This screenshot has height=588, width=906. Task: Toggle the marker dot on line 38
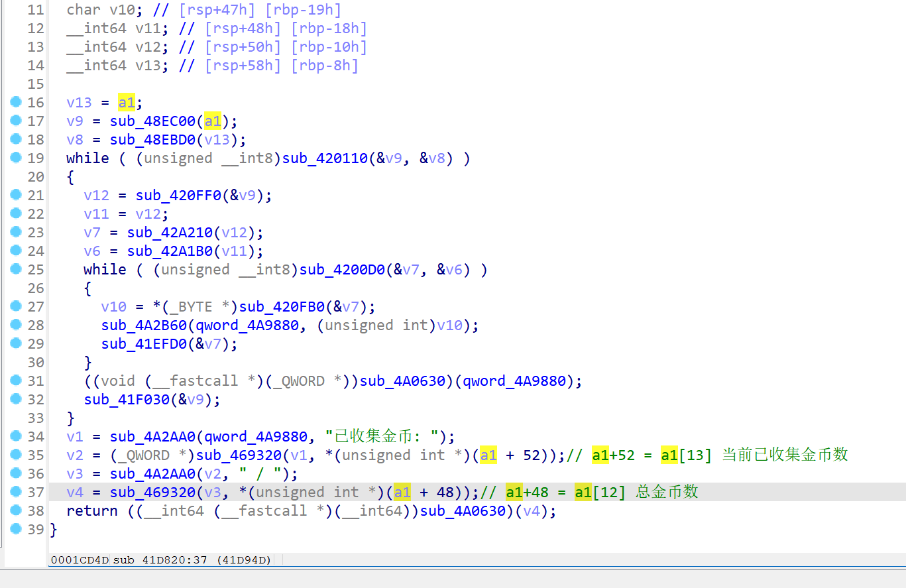[15, 510]
